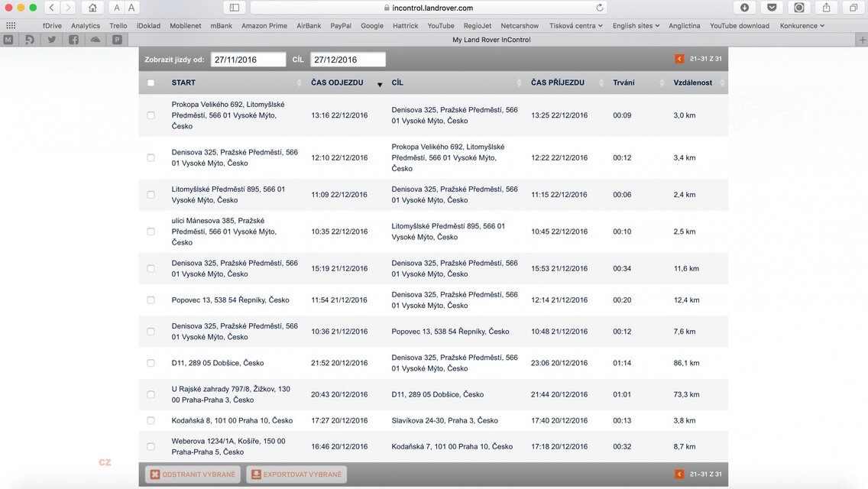Image resolution: width=868 pixels, height=489 pixels.
Task: Toggle the Safari sidebar icon
Action: [x=235, y=8]
